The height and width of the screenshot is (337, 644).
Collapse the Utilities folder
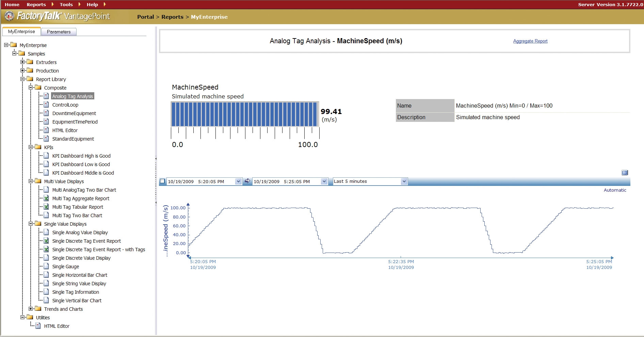tap(22, 317)
